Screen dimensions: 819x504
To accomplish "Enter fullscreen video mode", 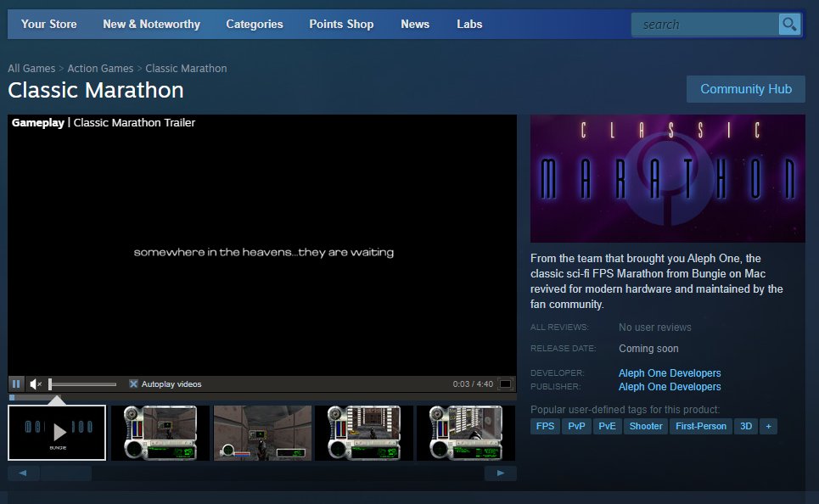I will [x=505, y=384].
